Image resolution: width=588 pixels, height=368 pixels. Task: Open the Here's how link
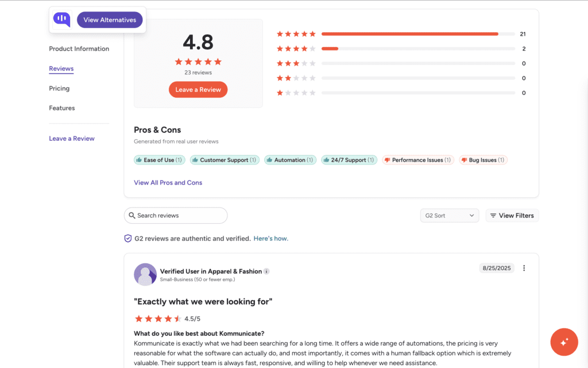pos(270,238)
